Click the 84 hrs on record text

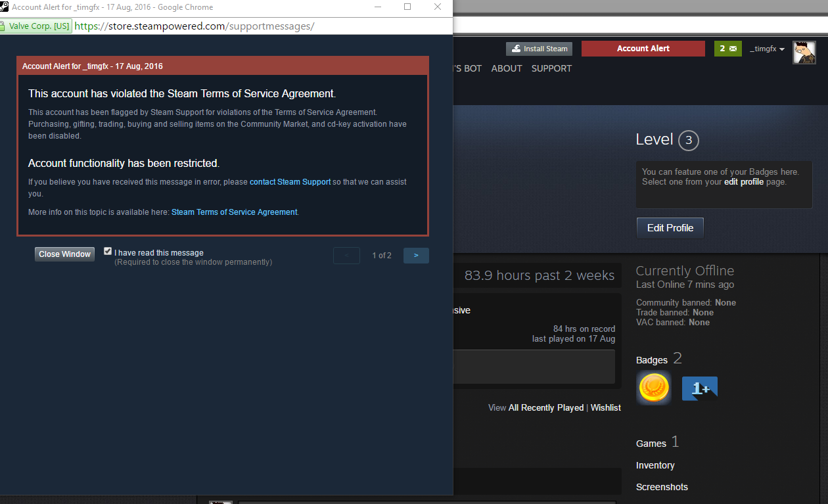click(584, 329)
